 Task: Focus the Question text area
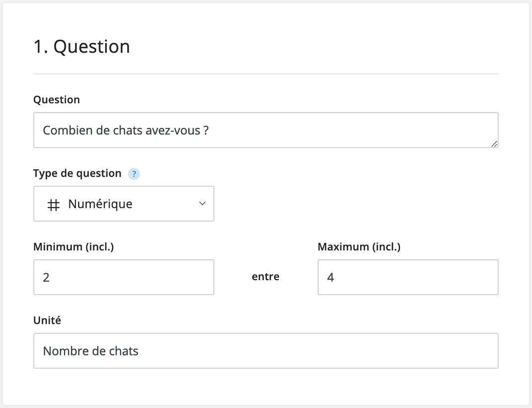click(x=266, y=130)
